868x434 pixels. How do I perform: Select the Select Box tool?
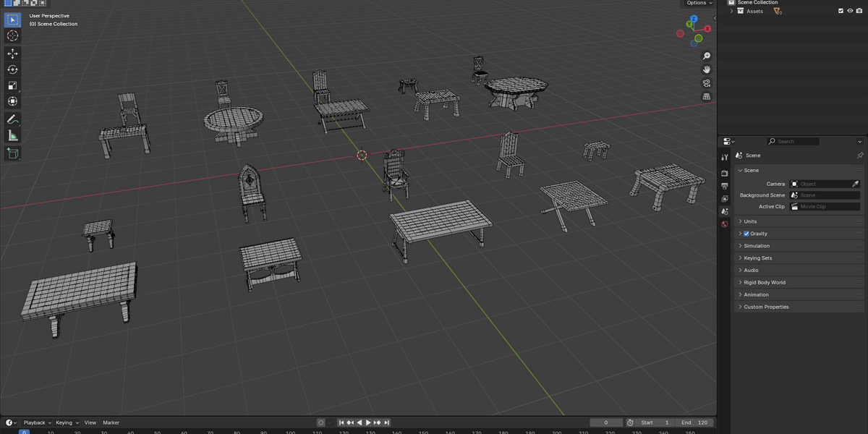13,20
